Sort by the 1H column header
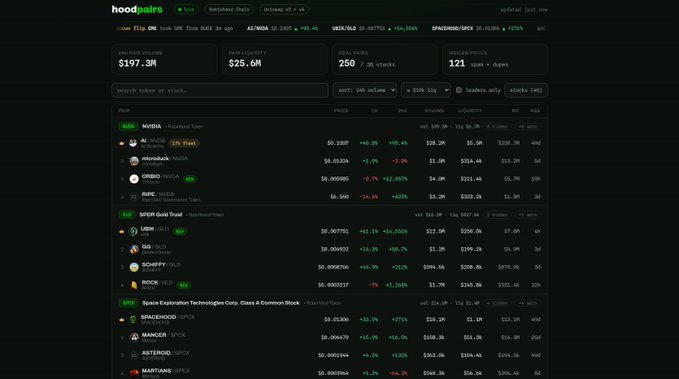The height and width of the screenshot is (379, 679). click(375, 110)
